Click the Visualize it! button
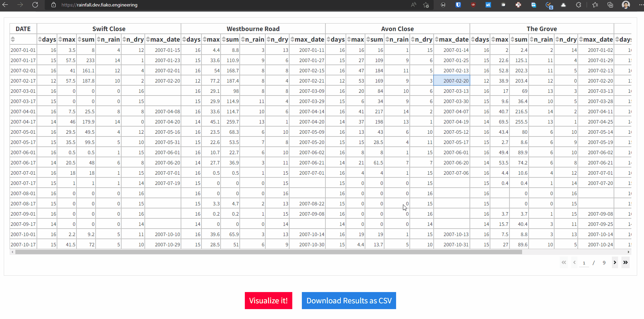Image resolution: width=644 pixels, height=319 pixels. [268, 301]
